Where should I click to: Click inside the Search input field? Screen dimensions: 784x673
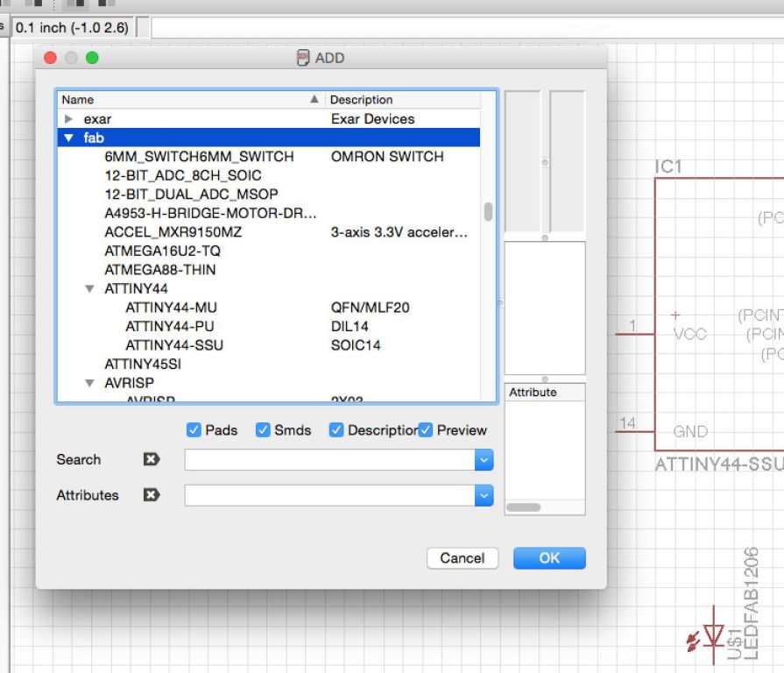click(330, 460)
